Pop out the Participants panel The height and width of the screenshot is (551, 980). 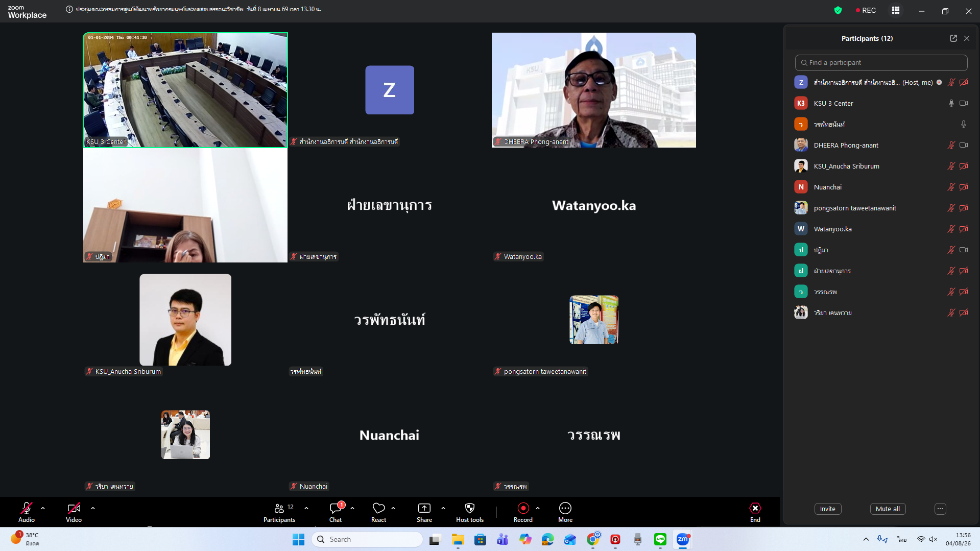(953, 38)
